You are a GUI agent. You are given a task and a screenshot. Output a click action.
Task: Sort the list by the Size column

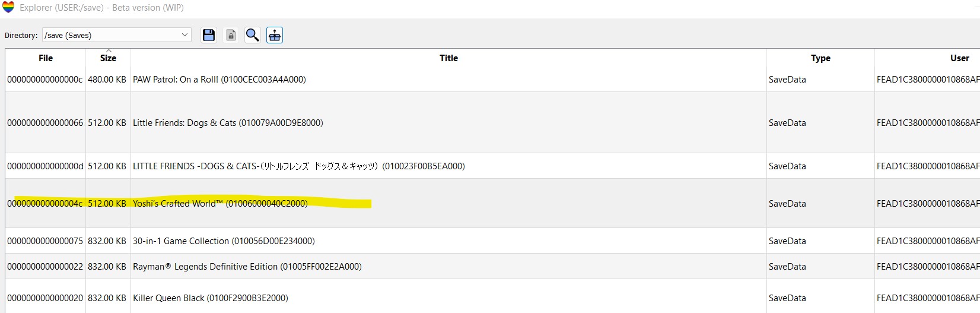[108, 58]
